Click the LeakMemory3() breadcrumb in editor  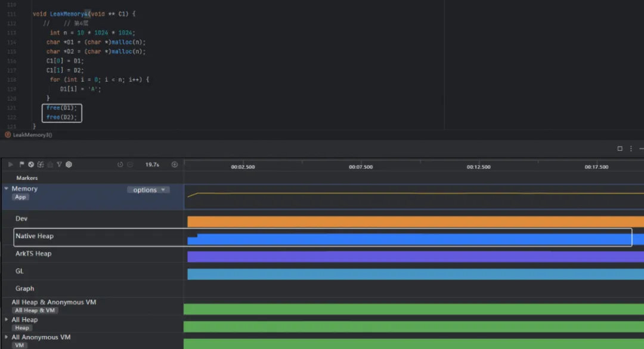[29, 135]
